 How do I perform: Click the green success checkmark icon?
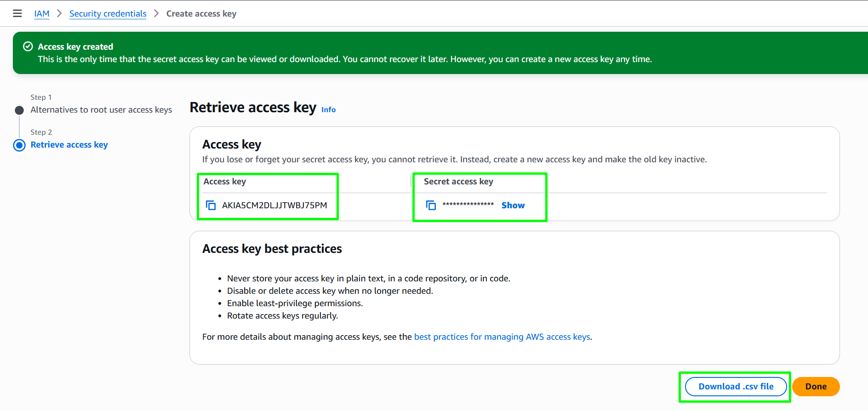tap(28, 46)
